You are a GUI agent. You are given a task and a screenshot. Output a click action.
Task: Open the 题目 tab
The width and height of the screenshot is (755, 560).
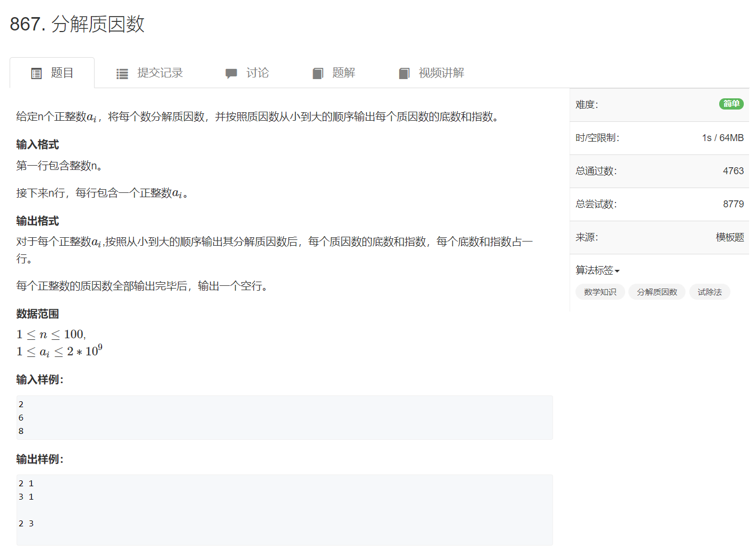tap(52, 73)
